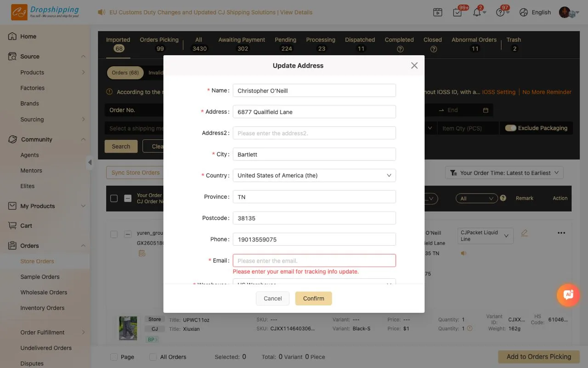Check the yuren_grou order row checkbox
This screenshot has width=588, height=368.
[114, 234]
